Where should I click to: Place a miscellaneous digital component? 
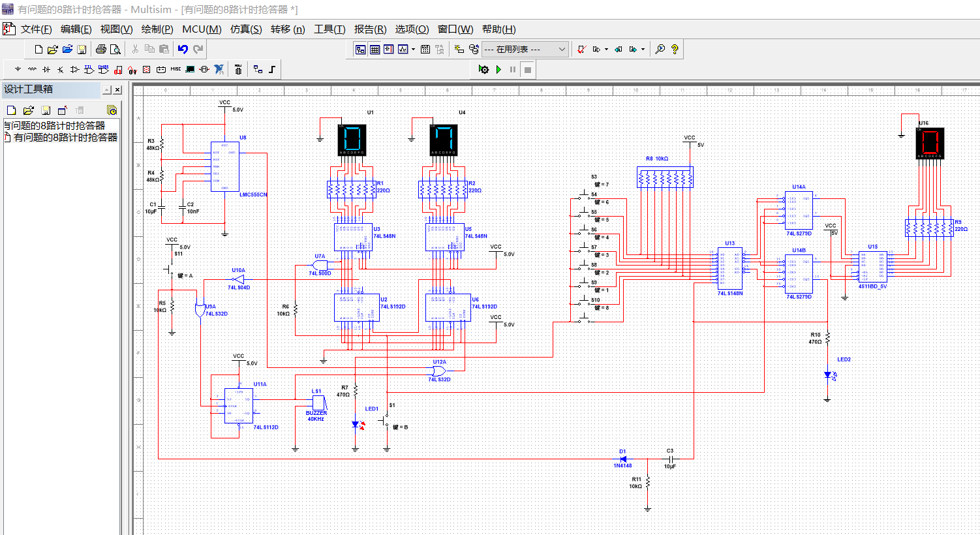[118, 70]
